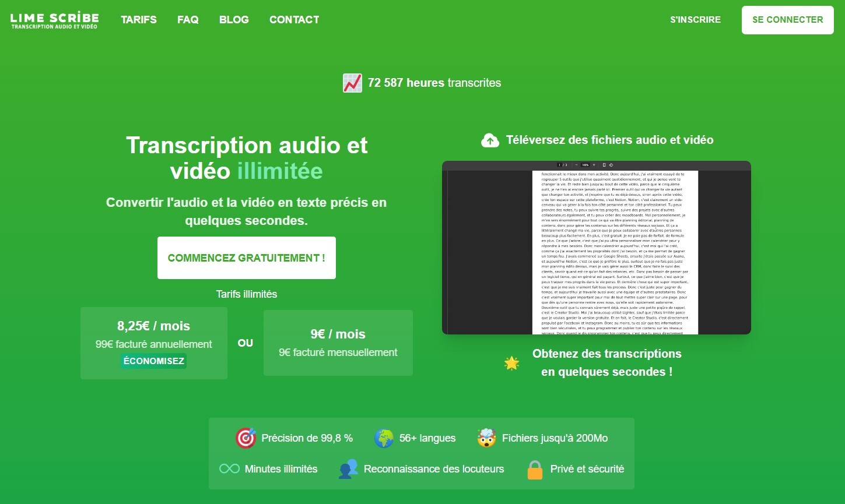Click the Lime Scribe logo
Screen dimensions: 845x504
pos(55,20)
